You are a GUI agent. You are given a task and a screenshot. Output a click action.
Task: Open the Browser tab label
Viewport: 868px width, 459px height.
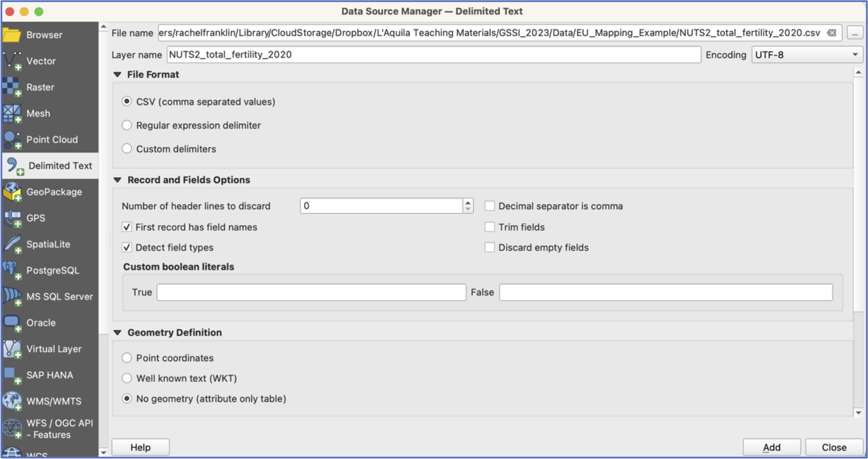(45, 35)
